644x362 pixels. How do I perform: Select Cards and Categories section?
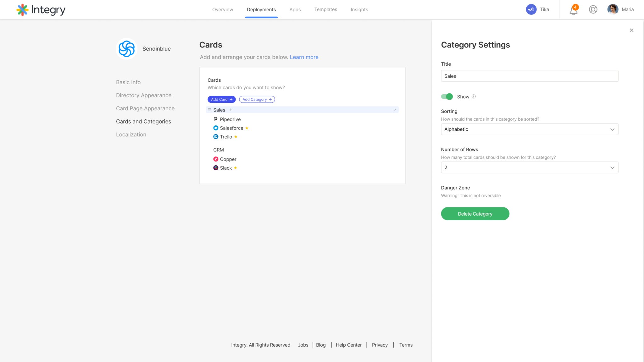coord(143,122)
